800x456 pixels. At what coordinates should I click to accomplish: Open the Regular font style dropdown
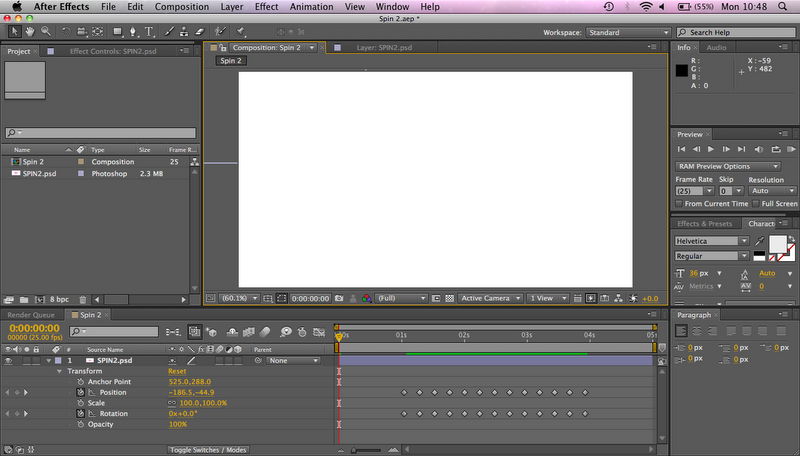(x=712, y=256)
